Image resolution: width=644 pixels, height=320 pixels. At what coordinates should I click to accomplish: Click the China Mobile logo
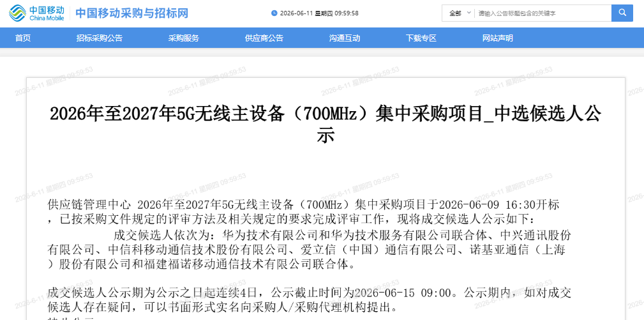(x=36, y=13)
